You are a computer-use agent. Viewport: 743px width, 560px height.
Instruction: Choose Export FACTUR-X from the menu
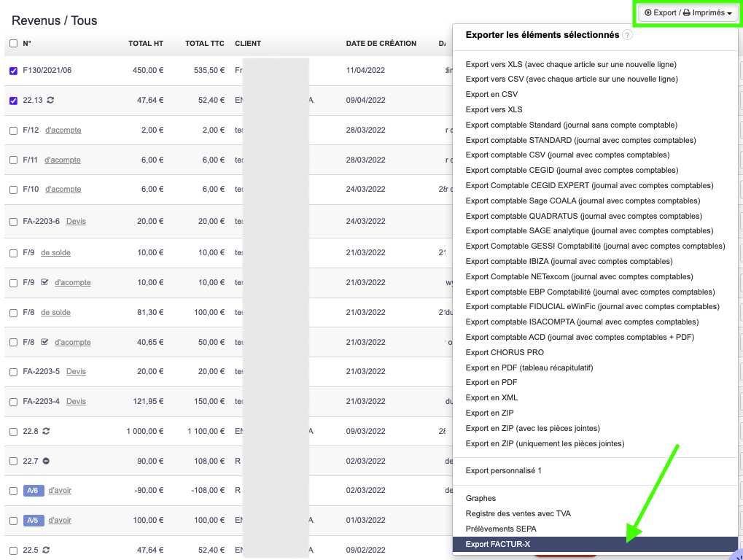[499, 544]
